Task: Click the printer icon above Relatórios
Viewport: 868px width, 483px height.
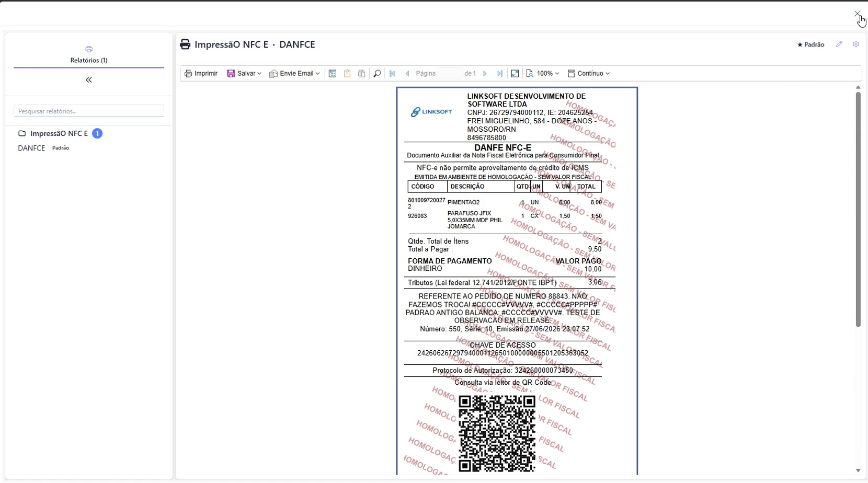Action: [x=89, y=49]
